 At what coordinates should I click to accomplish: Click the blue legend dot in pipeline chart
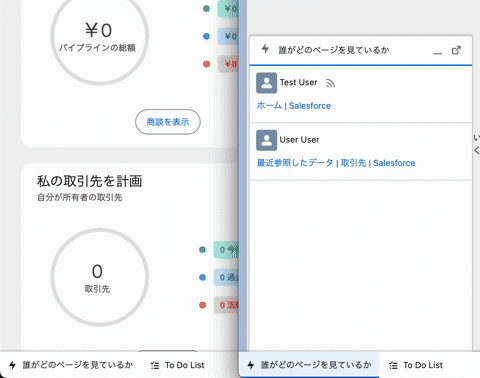tap(206, 36)
